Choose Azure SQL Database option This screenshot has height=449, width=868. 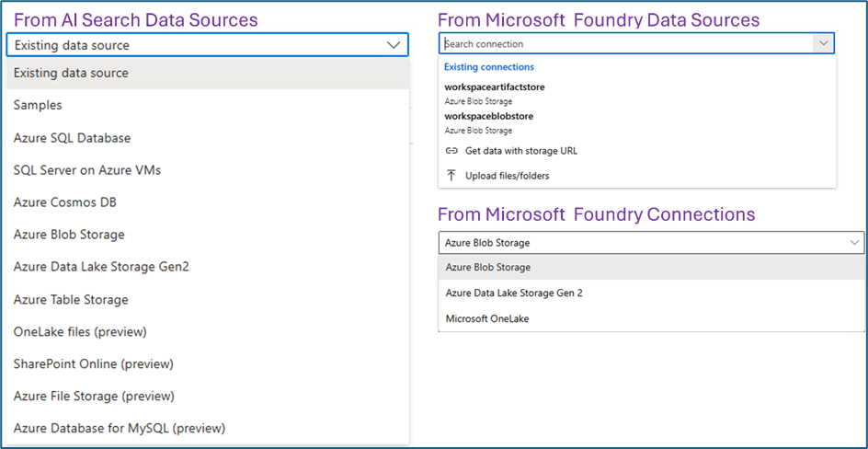[x=208, y=137]
